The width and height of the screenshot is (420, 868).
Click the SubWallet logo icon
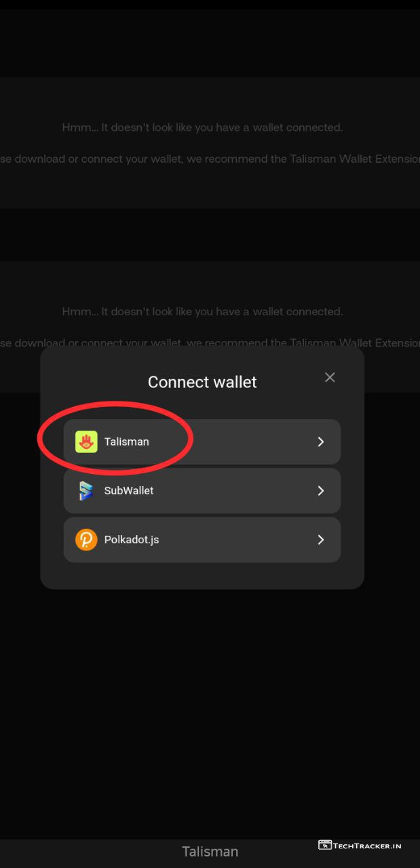click(x=86, y=490)
